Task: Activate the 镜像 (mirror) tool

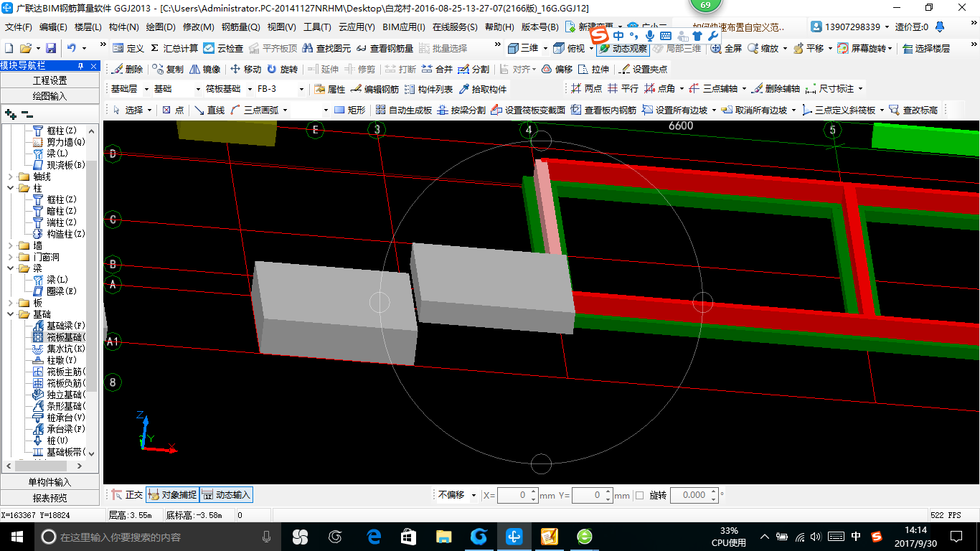Action: [x=205, y=69]
